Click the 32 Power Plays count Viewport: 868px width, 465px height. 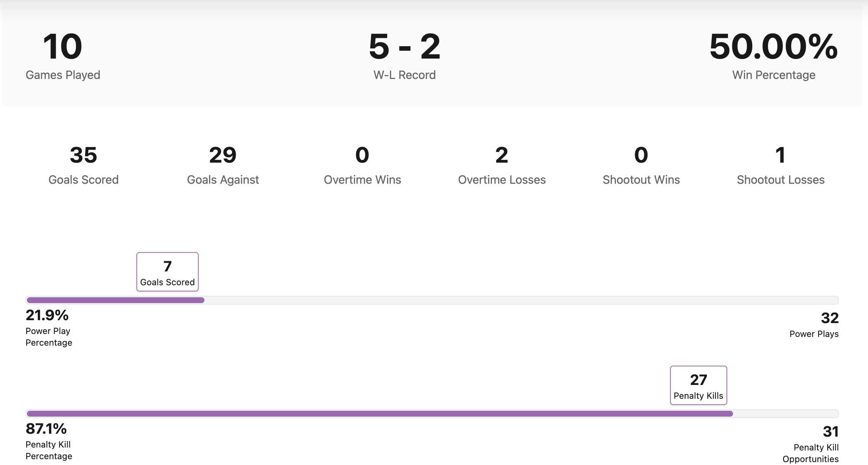(829, 318)
